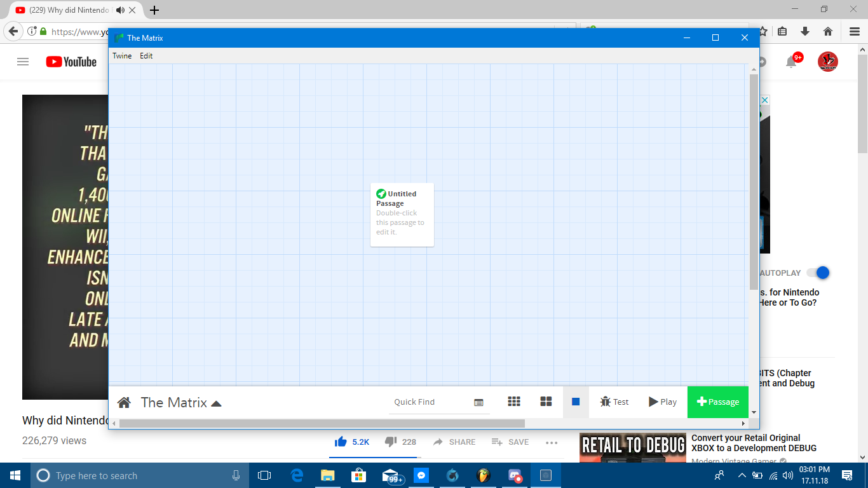Switch to medium passage view (2x2 grid)
The height and width of the screenshot is (488, 868).
[546, 402]
